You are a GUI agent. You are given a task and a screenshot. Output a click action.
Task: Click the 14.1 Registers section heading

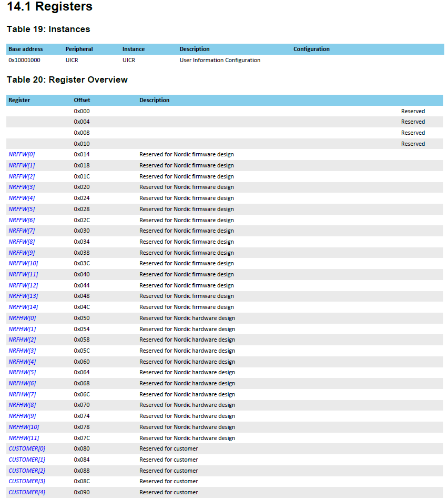click(x=49, y=7)
